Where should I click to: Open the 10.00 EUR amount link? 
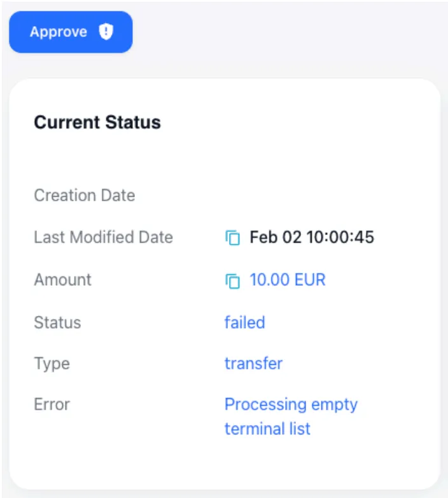pyautogui.click(x=288, y=280)
